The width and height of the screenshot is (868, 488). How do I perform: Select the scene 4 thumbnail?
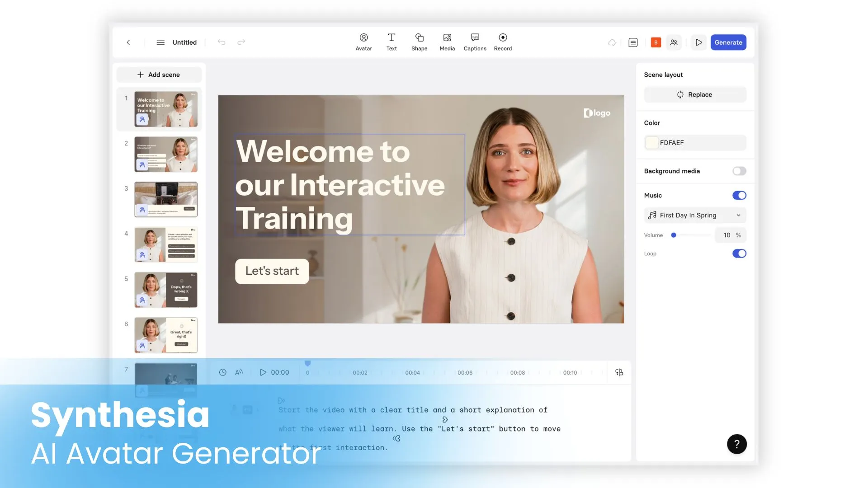pos(166,244)
